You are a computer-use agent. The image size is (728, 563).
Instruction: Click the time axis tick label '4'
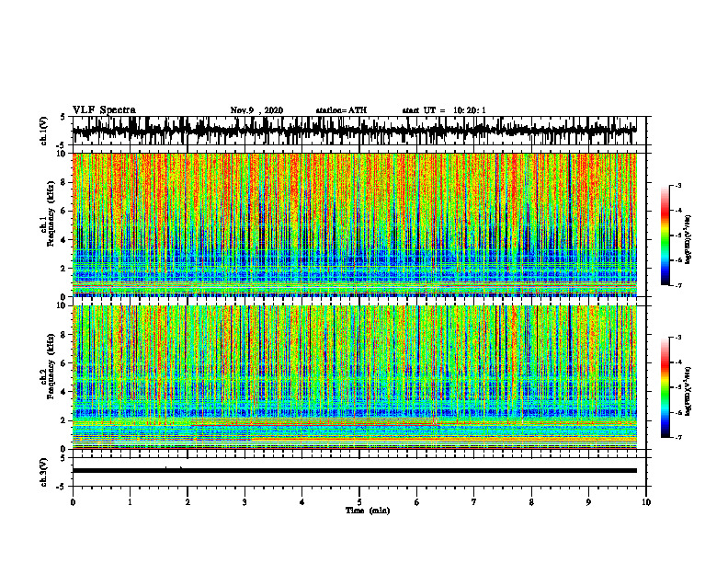coord(301,502)
